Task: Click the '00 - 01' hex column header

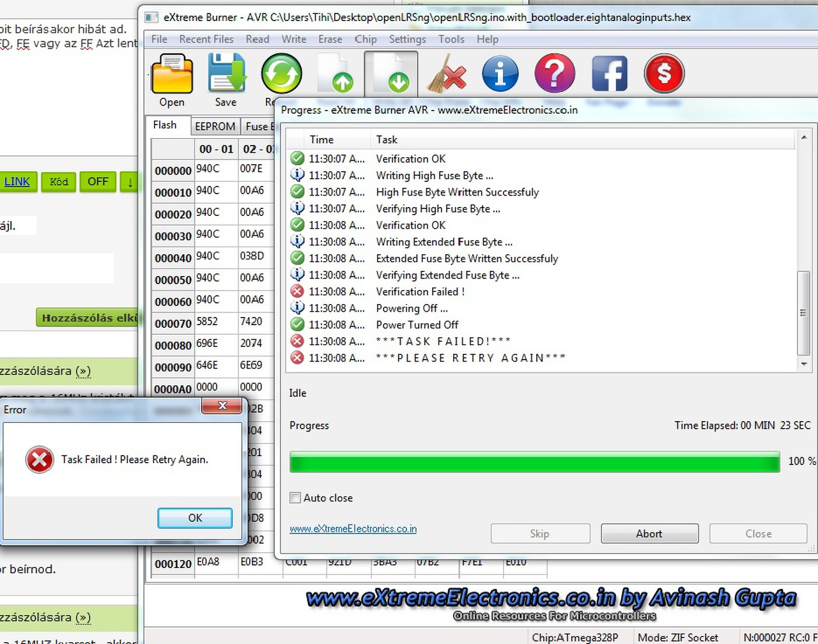Action: (x=216, y=149)
